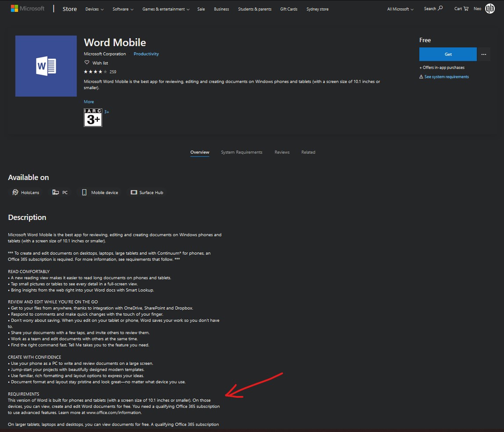Switch to the System Requirements tab
The height and width of the screenshot is (432, 504).
(241, 152)
